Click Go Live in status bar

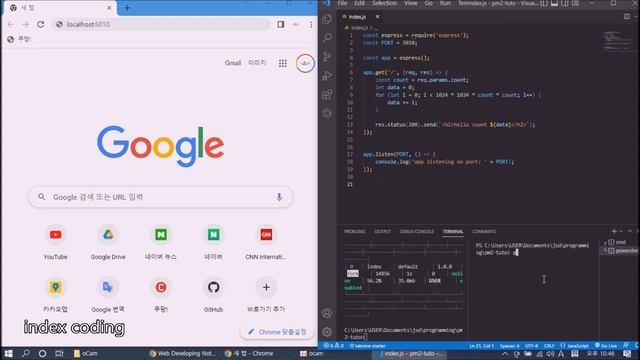tap(606, 346)
